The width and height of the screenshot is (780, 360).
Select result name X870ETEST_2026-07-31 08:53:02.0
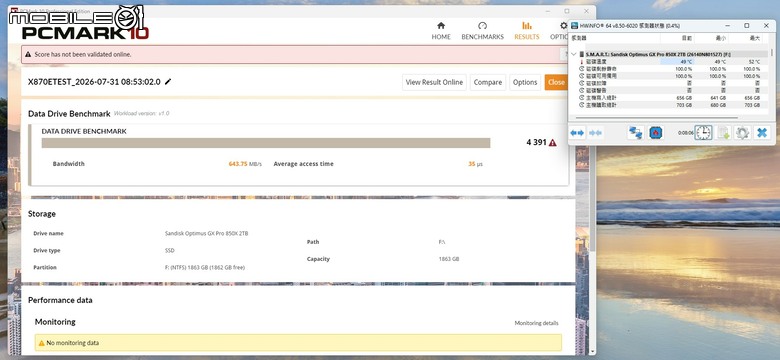[x=94, y=82]
